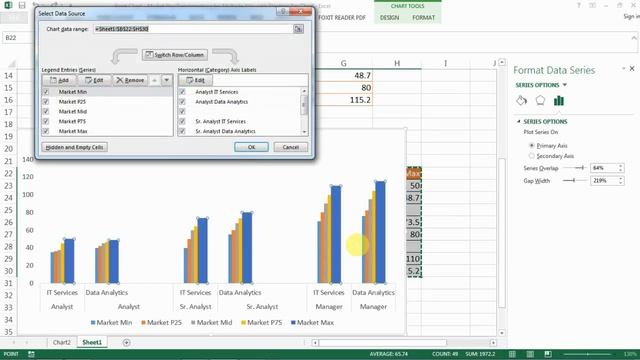
Task: Uncheck Analyst IT Services category checkbox
Action: [182, 92]
